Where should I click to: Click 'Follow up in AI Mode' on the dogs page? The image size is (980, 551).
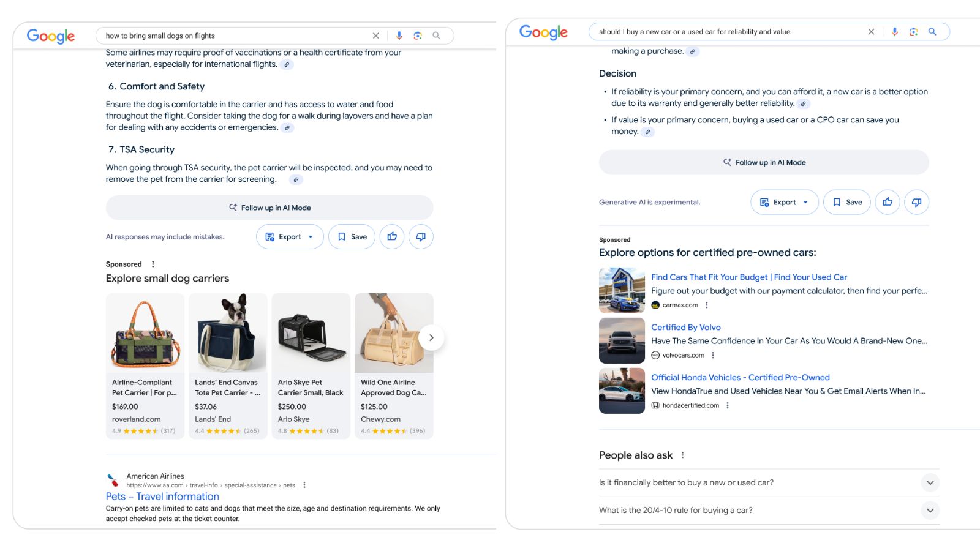(x=269, y=208)
